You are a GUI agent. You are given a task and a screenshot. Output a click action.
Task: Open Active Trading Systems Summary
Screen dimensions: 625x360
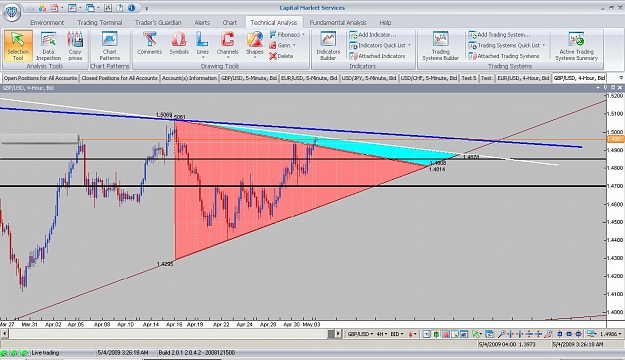click(x=576, y=46)
